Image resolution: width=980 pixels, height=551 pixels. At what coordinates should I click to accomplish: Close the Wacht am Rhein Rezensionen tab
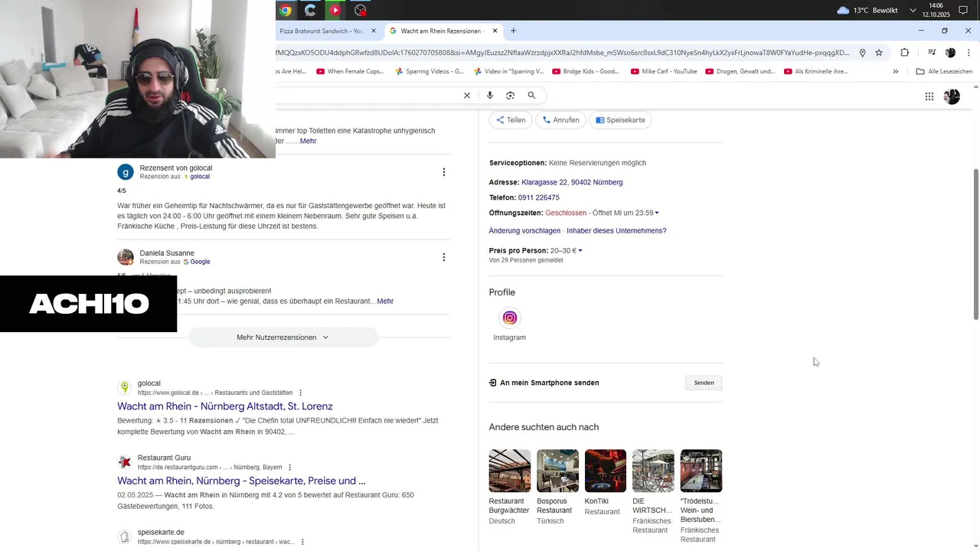pyautogui.click(x=495, y=31)
